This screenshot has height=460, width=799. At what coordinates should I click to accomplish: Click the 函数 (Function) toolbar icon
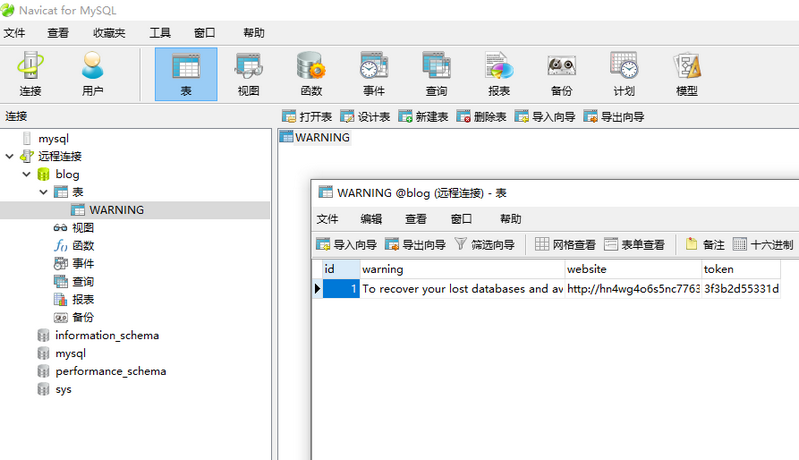point(311,74)
